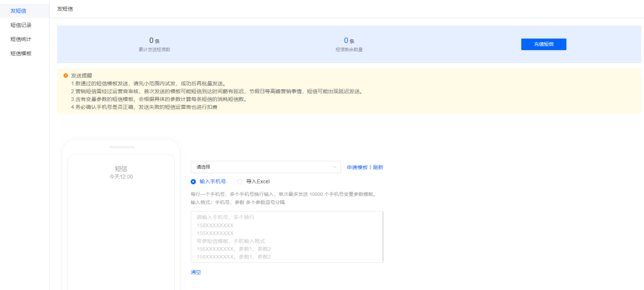
Task: Select the 导入Excel radio option
Action: (x=240, y=181)
